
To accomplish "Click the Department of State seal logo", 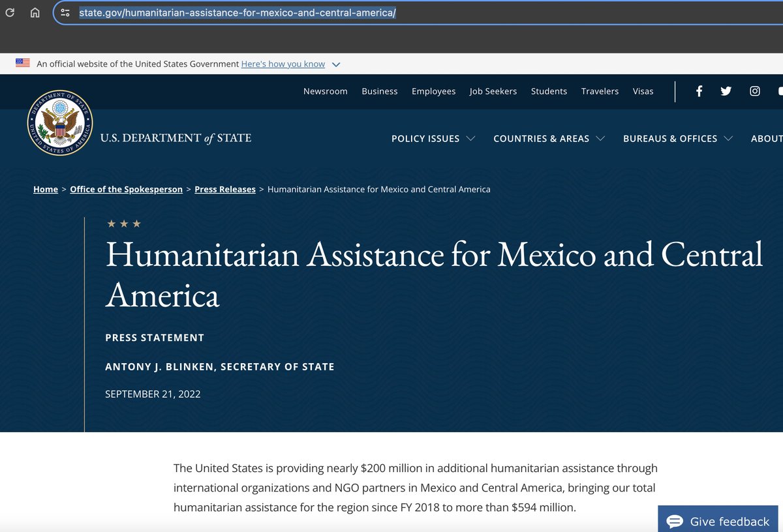I will 60,123.
